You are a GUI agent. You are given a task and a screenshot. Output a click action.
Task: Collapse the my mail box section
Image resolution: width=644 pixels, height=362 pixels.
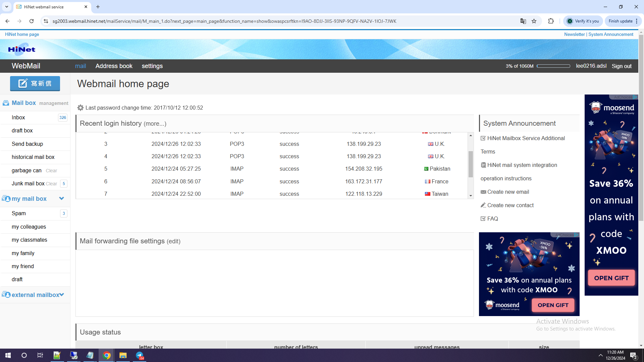click(x=61, y=198)
